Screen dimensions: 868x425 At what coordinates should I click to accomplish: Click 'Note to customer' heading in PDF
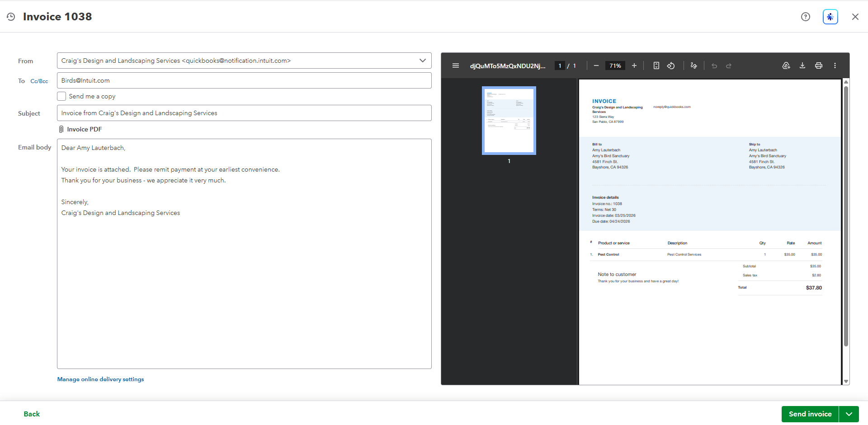[617, 275]
